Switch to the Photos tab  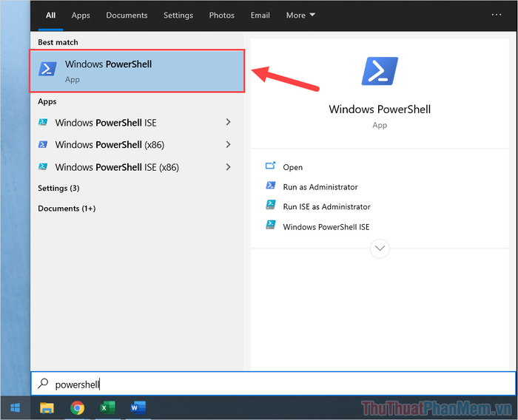(222, 16)
